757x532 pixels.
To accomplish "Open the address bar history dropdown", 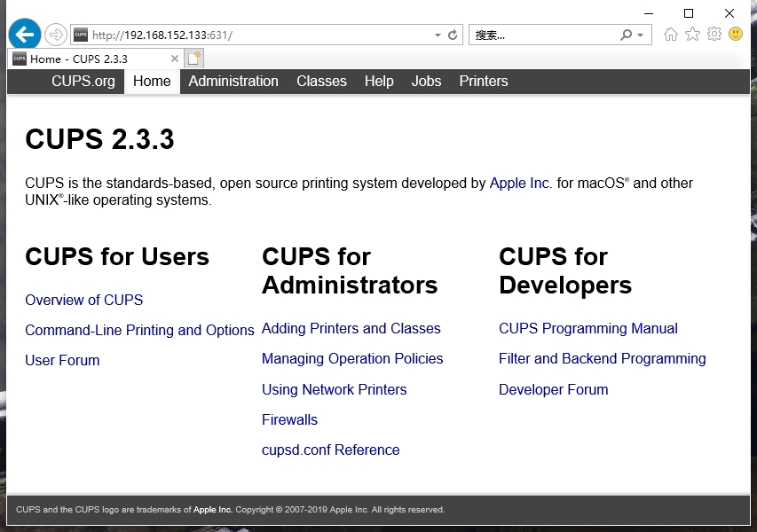I will 436,34.
